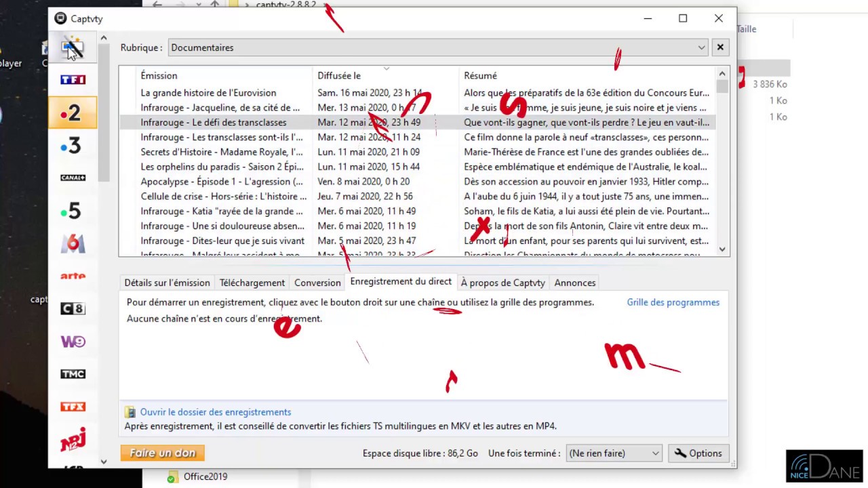Open the Une fois terminé dropdown
This screenshot has height=488, width=868.
pos(614,453)
